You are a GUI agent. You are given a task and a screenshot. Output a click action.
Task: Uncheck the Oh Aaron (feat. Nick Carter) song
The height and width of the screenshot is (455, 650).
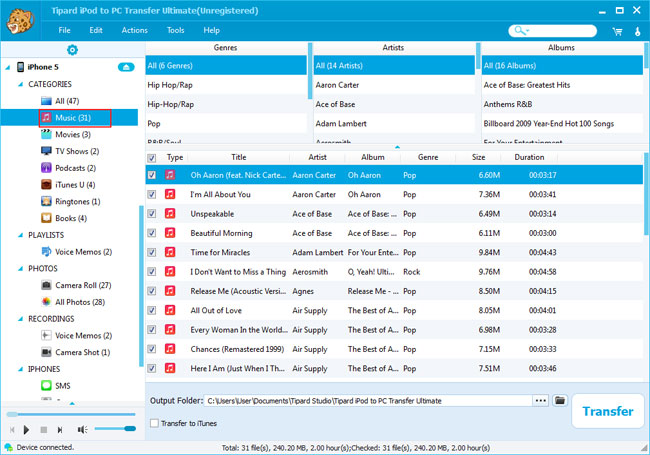click(x=152, y=175)
